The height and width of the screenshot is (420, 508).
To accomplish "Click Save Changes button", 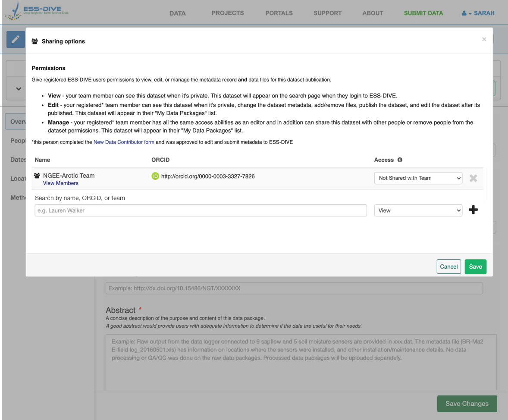I will tap(467, 404).
